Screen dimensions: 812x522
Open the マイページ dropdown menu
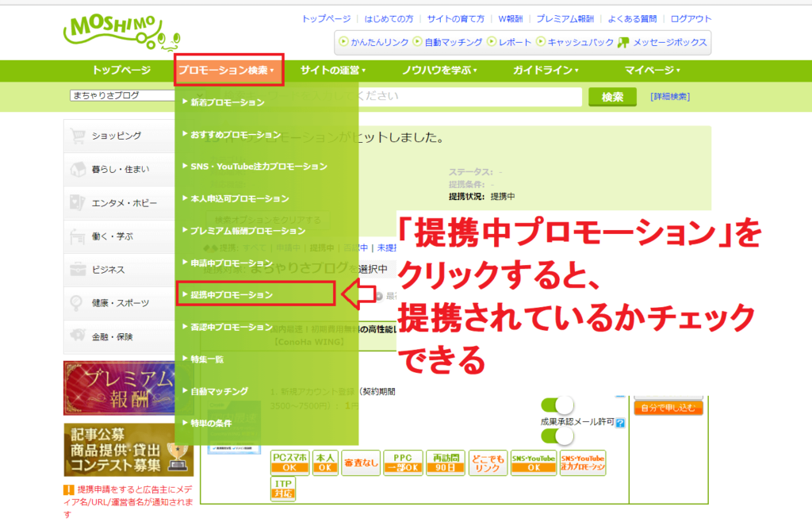point(652,71)
